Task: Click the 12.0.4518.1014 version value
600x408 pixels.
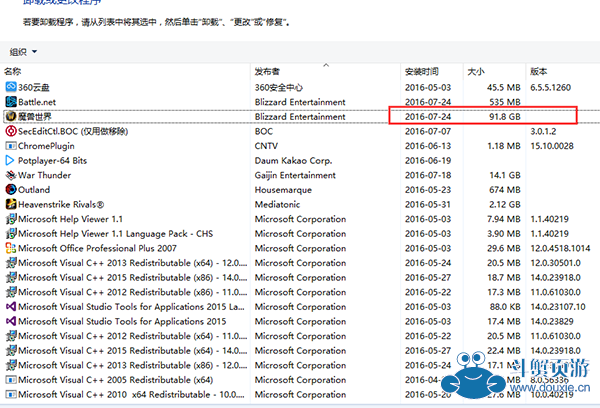Action: point(560,248)
